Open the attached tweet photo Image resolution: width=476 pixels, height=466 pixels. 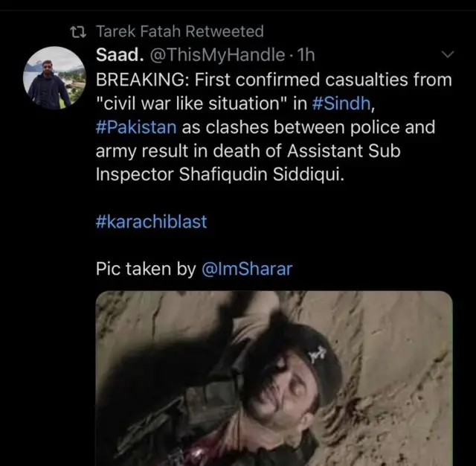274,378
